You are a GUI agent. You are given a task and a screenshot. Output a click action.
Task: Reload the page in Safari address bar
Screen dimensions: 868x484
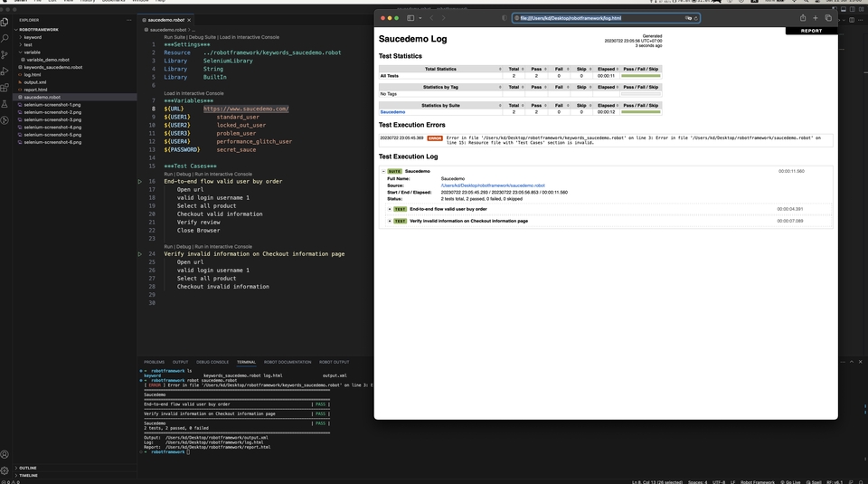point(696,18)
